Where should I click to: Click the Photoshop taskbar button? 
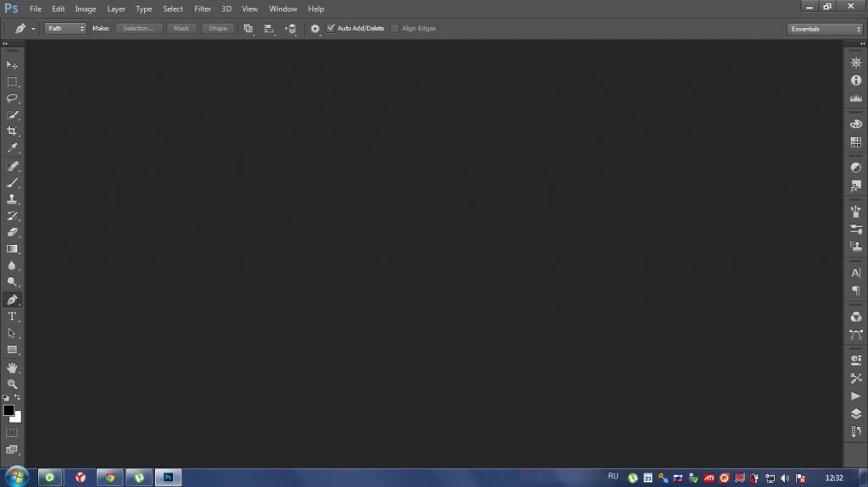tap(169, 478)
